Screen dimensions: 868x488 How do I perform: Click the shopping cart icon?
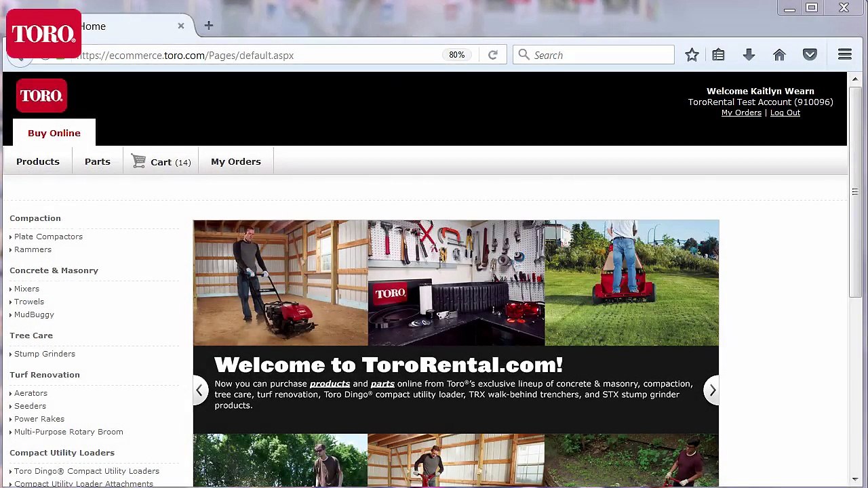(x=138, y=161)
